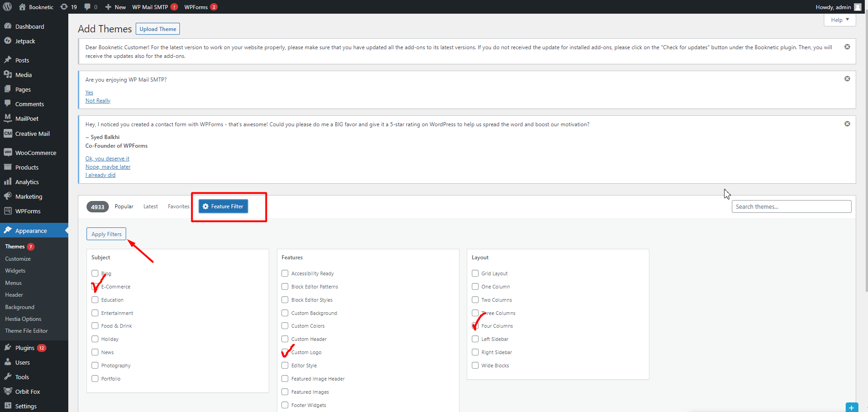Click the Not Really link
This screenshot has height=412, width=868.
tap(98, 101)
